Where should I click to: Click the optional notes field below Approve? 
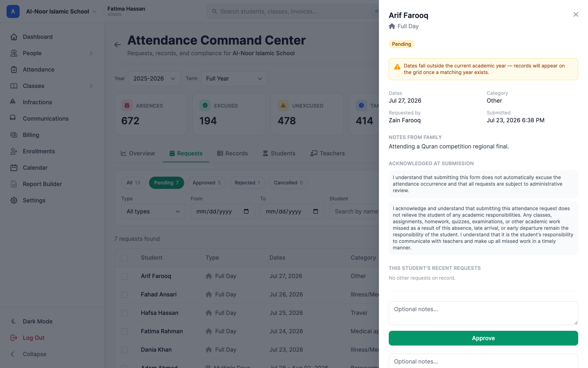point(483,361)
